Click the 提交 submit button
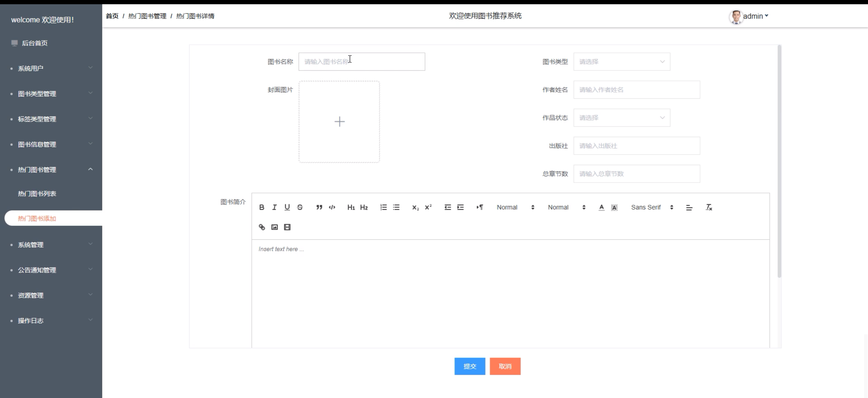Image resolution: width=868 pixels, height=398 pixels. tap(470, 366)
